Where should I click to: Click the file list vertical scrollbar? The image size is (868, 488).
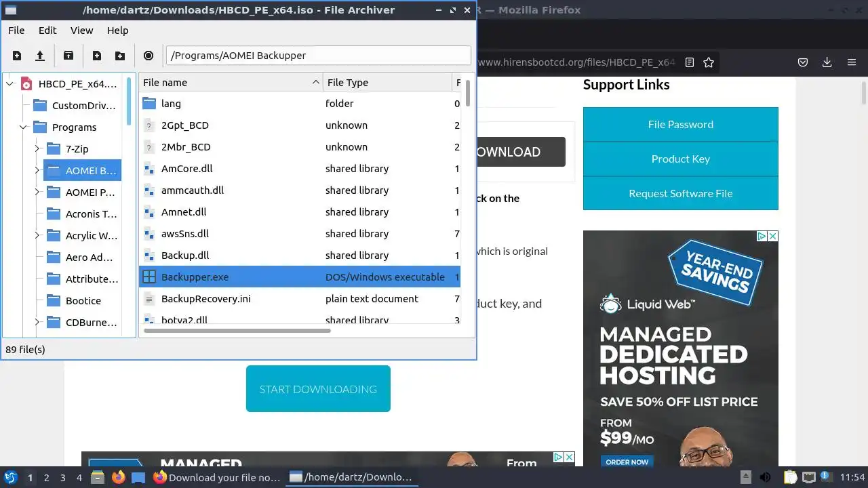(x=467, y=94)
